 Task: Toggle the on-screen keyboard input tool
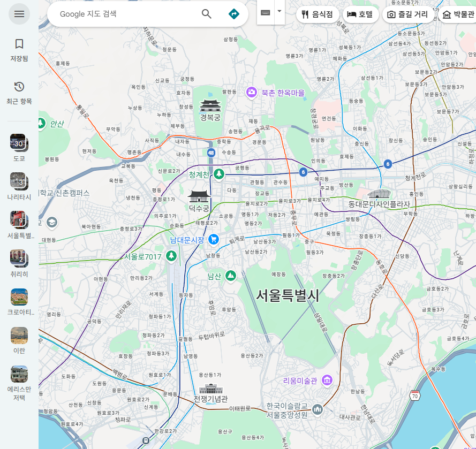click(266, 12)
